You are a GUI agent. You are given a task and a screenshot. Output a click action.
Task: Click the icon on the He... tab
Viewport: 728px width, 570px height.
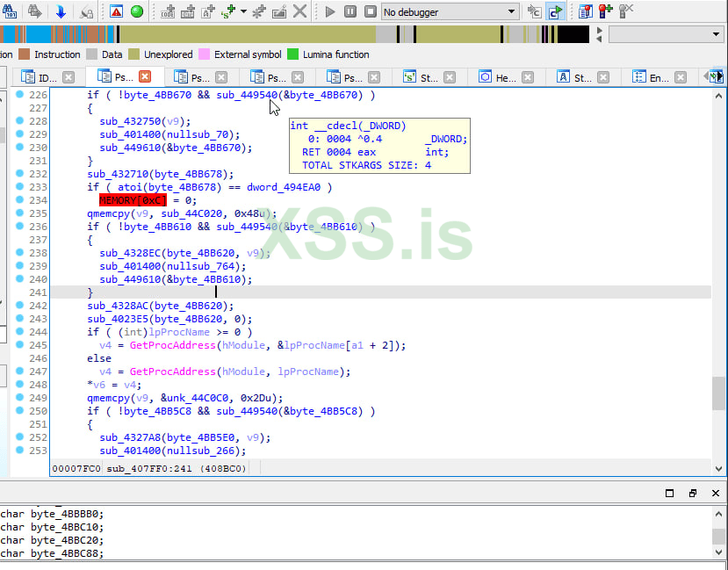(485, 77)
